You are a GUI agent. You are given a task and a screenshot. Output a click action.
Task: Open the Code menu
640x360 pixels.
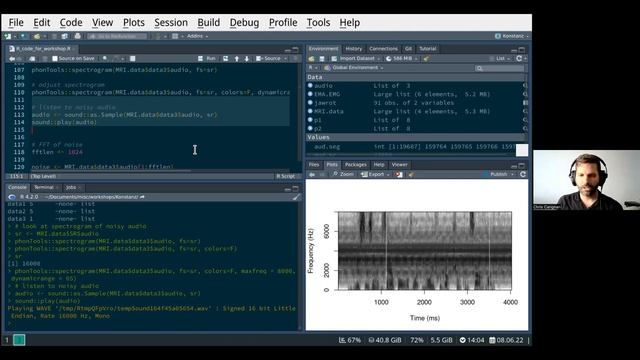pyautogui.click(x=71, y=23)
